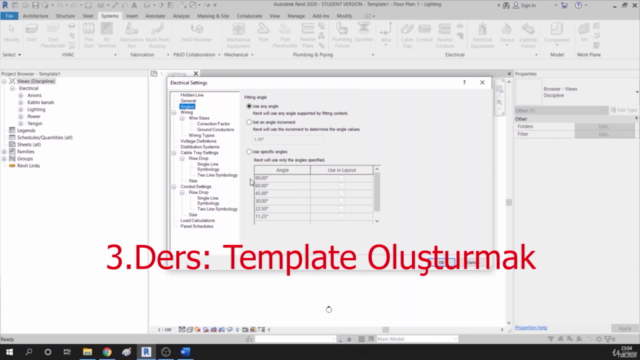Choose the Parallel Pipes tool
Screen dimensions: 640x360
pos(308,36)
